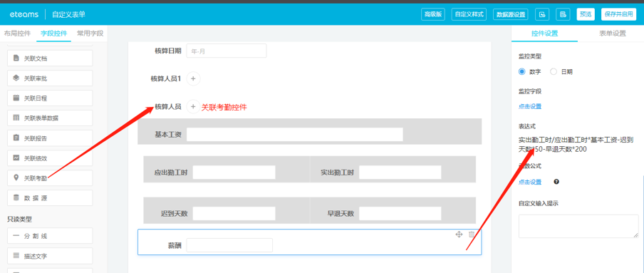Click the export form icon next to 预览
This screenshot has width=644, height=273.
point(563,14)
